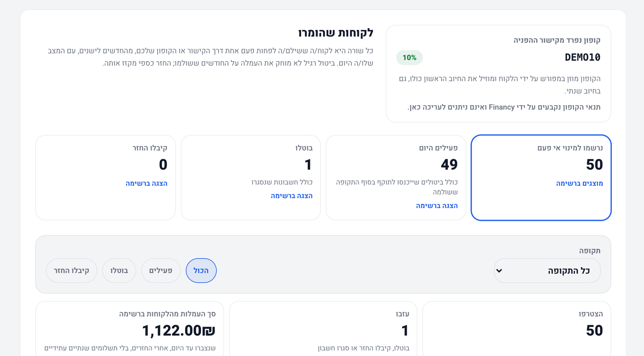
Task: Select the קיבלו החזר filter chip
Action: (x=72, y=271)
